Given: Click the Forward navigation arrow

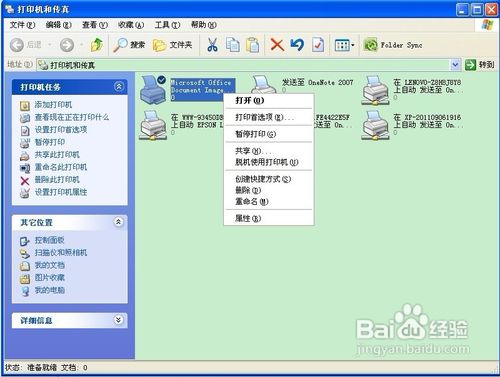Looking at the screenshot, I should coord(67,45).
